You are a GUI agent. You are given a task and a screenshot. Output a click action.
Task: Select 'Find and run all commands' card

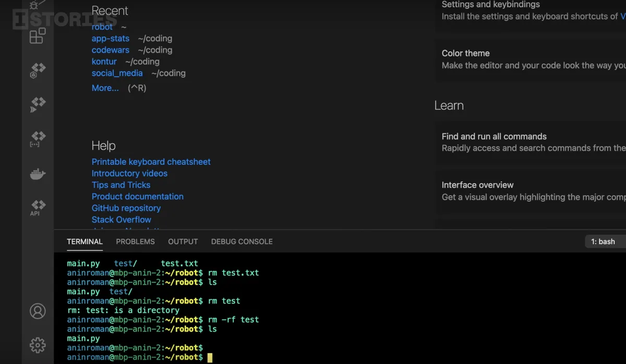pos(531,142)
